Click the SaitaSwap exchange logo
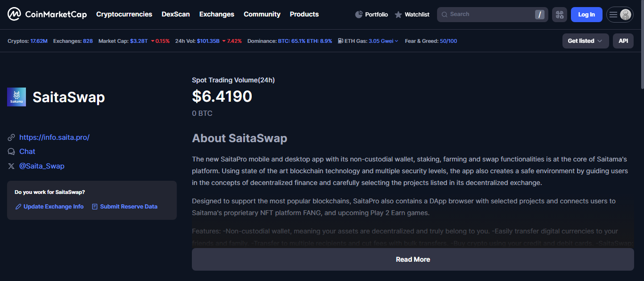644x281 pixels. coord(17,97)
